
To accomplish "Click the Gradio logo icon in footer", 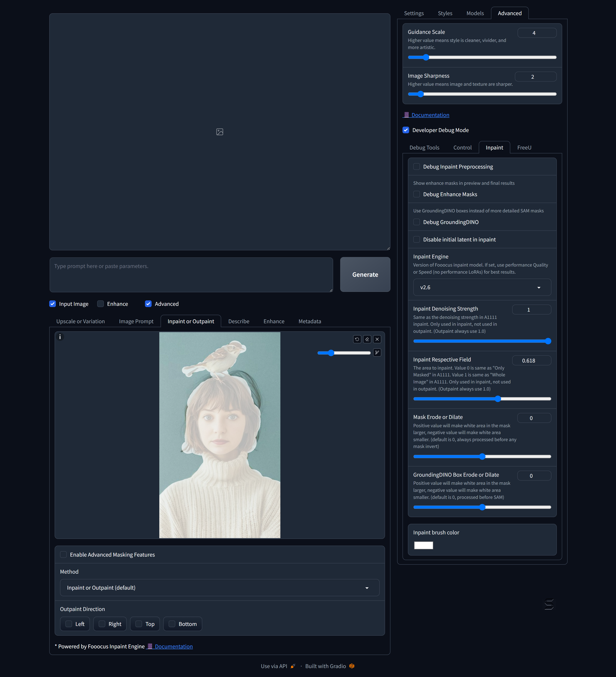I will click(x=352, y=666).
